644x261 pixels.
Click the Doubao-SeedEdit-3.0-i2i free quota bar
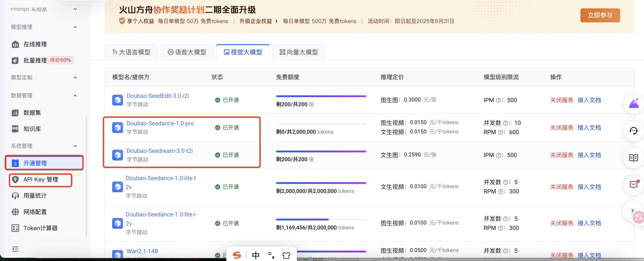(321, 96)
